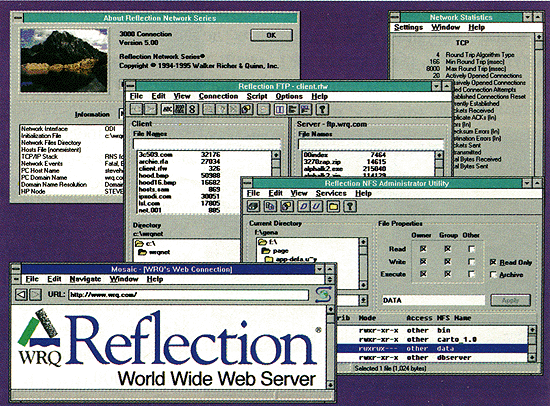Select ASCII (ABC) transfer mode in FTP toolbar
This screenshot has width=550, height=406.
(x=167, y=109)
